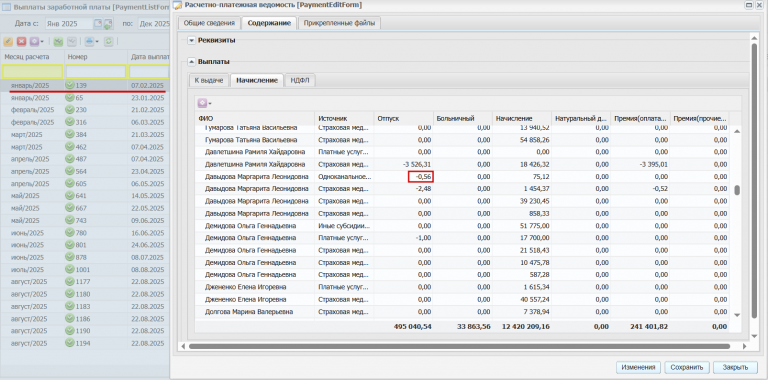
Task: Click the name Долгова Марина Валерьевна
Action: tap(248, 311)
